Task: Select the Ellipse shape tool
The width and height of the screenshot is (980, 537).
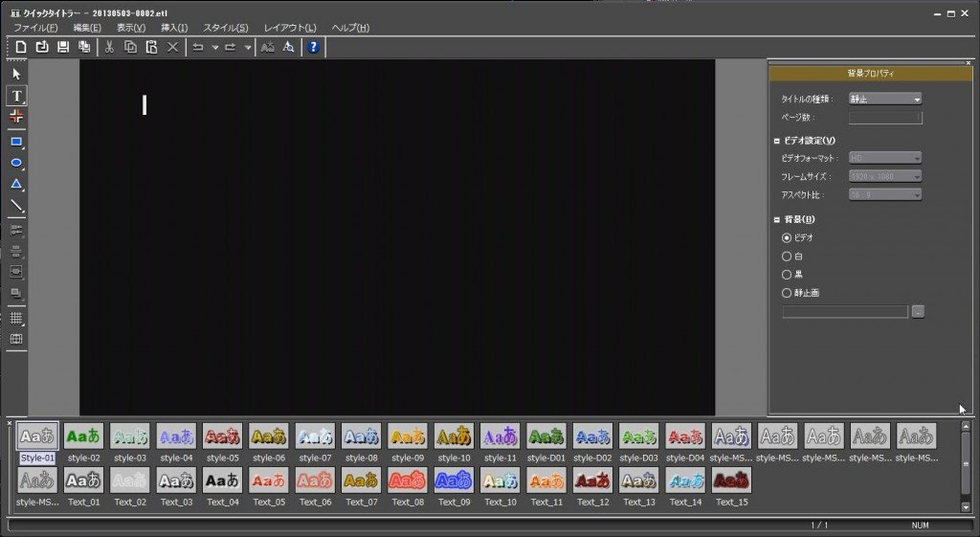Action: point(17,163)
